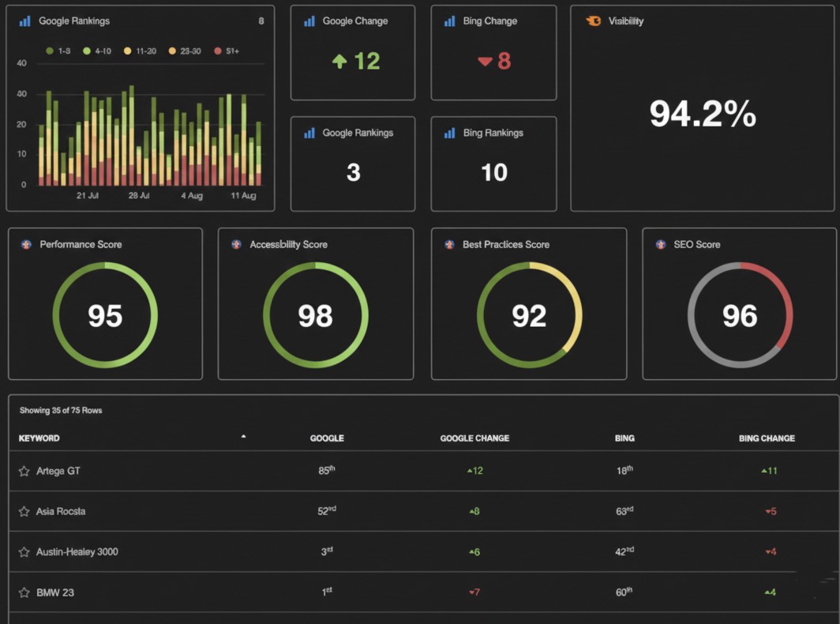Toggle favorite star for BMW 23
The image size is (840, 624).
coord(24,592)
